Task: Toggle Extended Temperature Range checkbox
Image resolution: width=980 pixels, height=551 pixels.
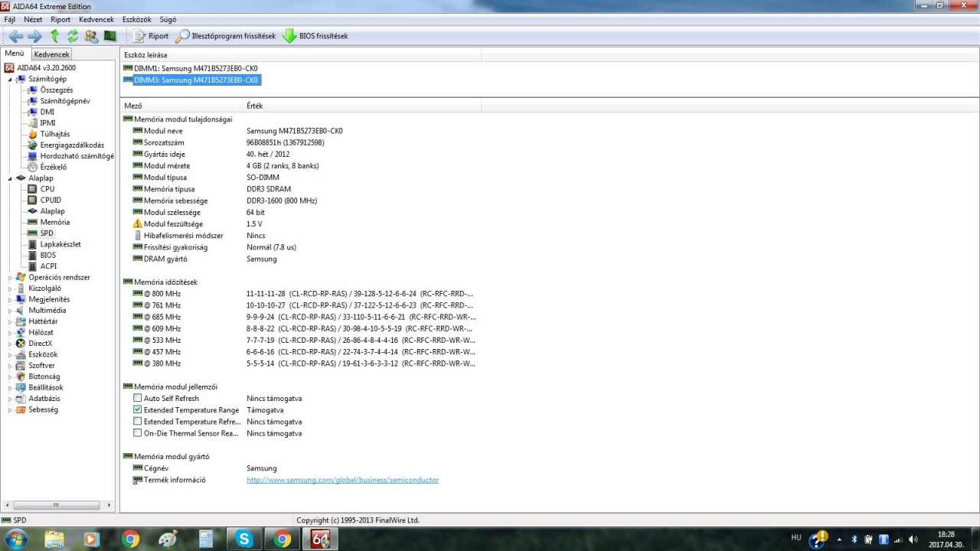Action: 138,409
